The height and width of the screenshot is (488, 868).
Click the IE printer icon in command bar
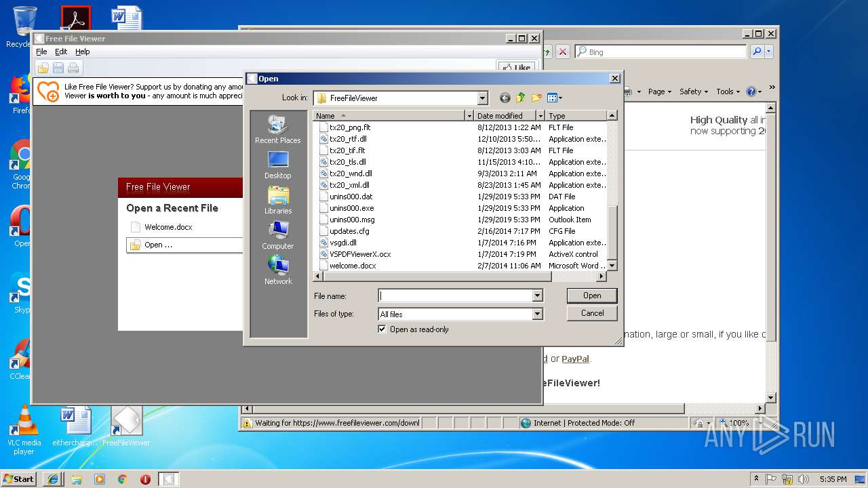point(628,91)
